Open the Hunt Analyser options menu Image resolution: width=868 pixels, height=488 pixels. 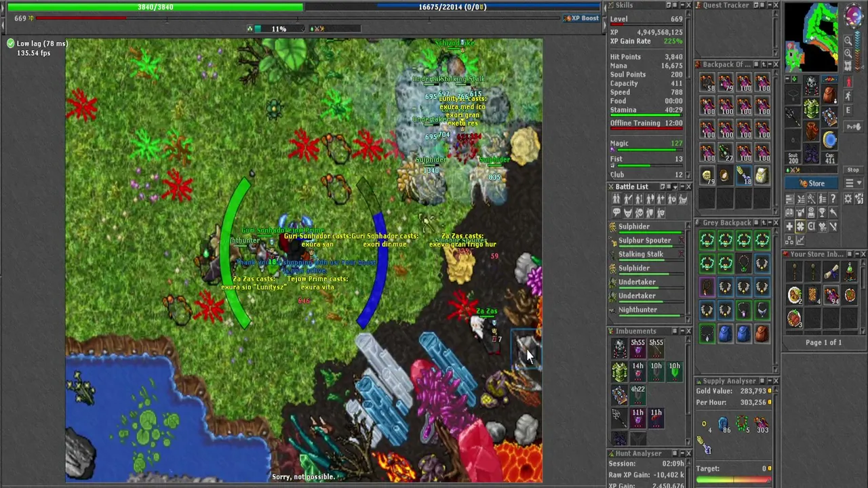coord(674,453)
